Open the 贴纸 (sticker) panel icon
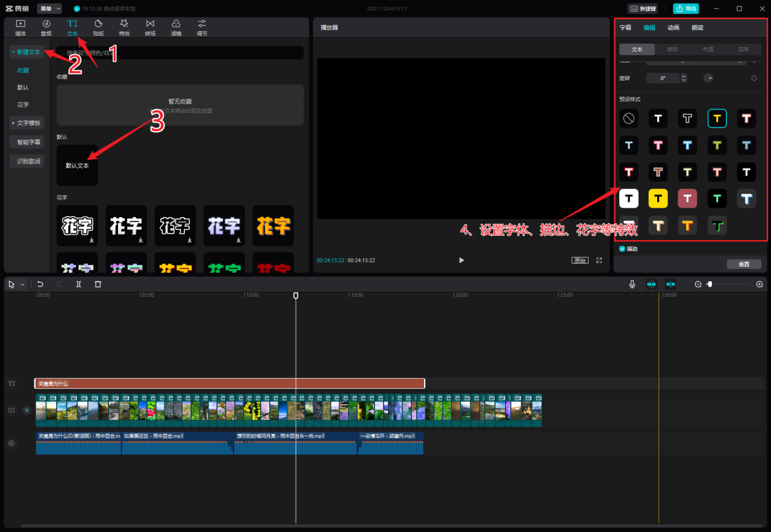 pyautogui.click(x=98, y=27)
